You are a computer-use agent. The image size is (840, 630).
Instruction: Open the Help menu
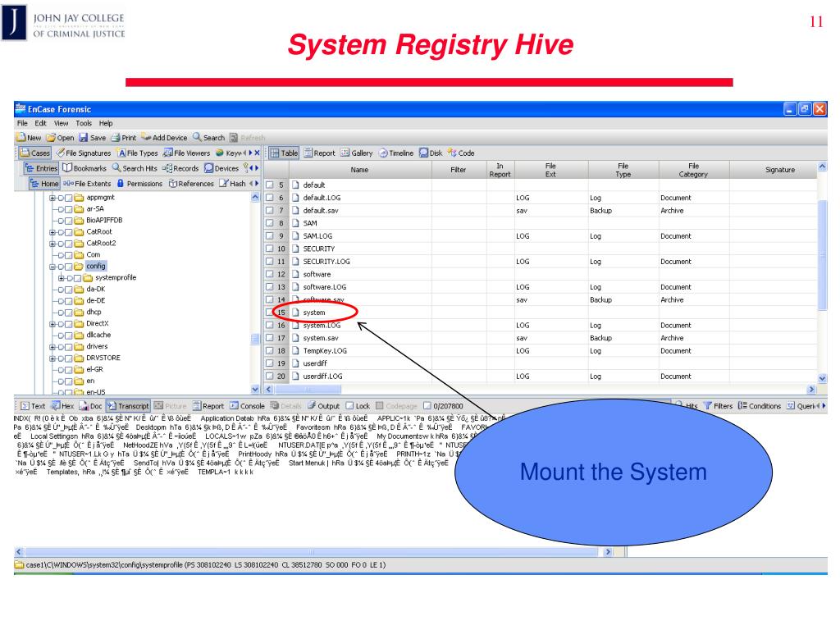[106, 123]
